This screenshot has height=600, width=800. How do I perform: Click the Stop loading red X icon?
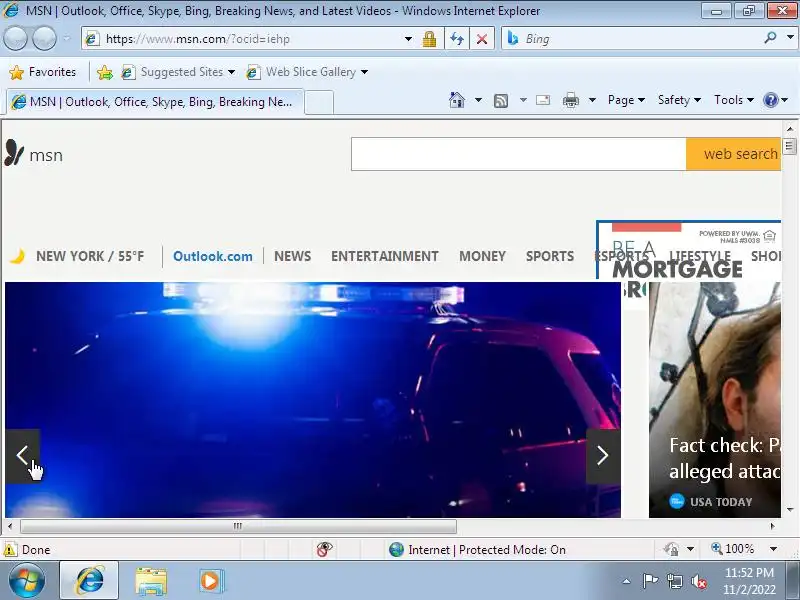tap(482, 39)
